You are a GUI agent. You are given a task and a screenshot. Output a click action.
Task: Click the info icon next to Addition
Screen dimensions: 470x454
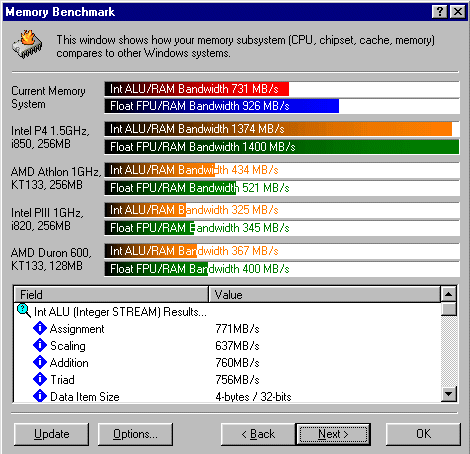40,362
